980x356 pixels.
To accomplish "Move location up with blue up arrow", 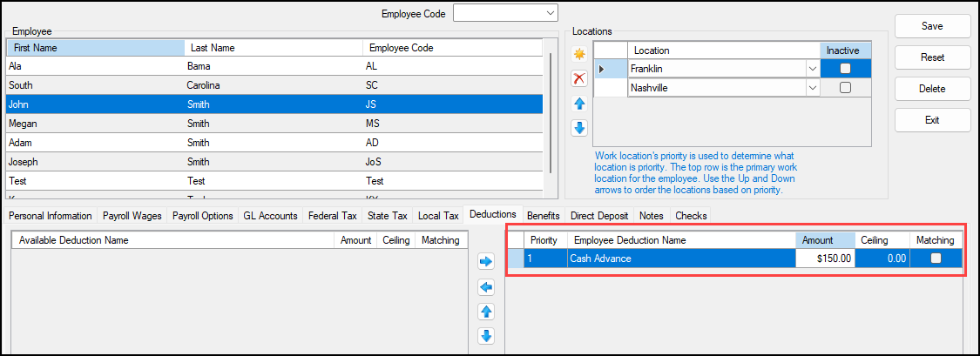I will click(578, 104).
